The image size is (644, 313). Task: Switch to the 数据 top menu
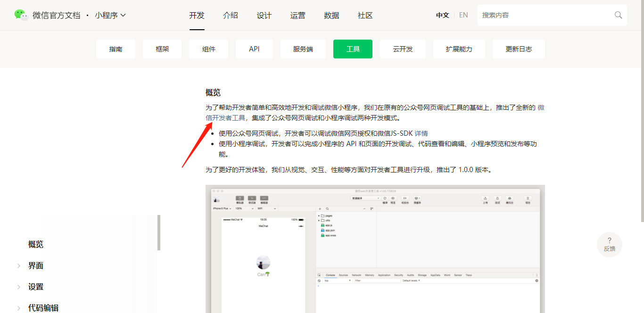pos(331,15)
